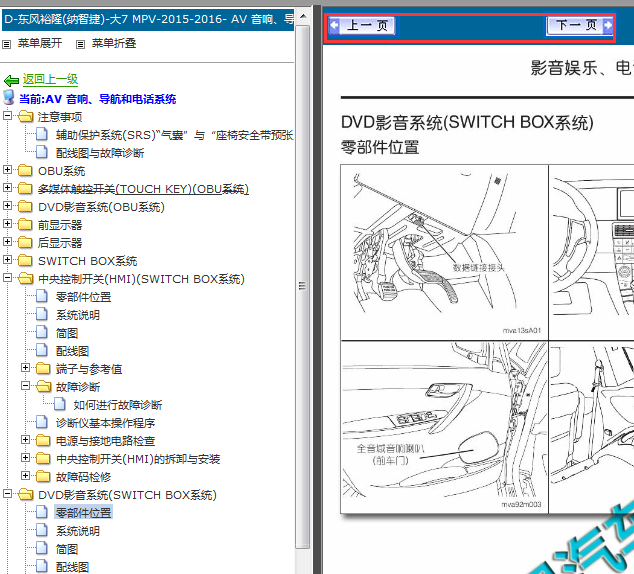This screenshot has width=634, height=574.
Task: Click the tree panel scroll-up arrow
Action: pos(302,17)
